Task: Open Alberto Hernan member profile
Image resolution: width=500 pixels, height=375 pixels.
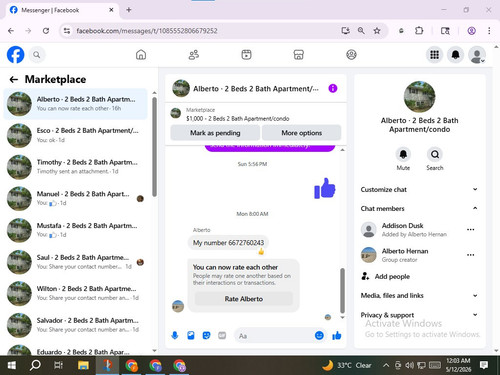Action: [395, 255]
